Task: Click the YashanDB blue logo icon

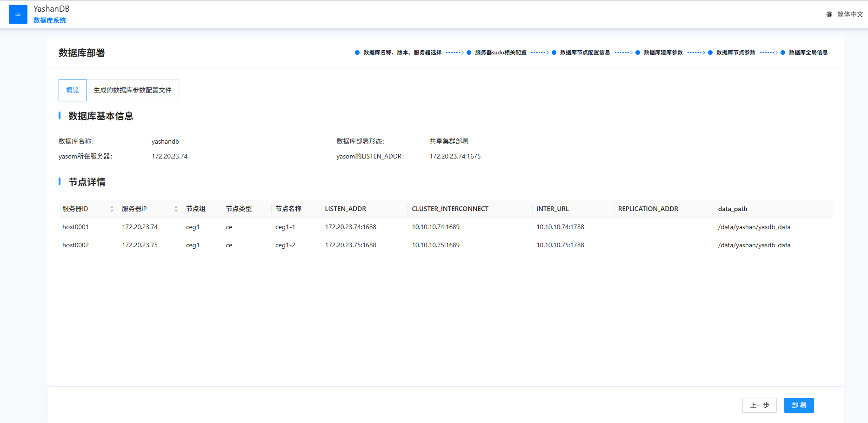Action: point(18,14)
